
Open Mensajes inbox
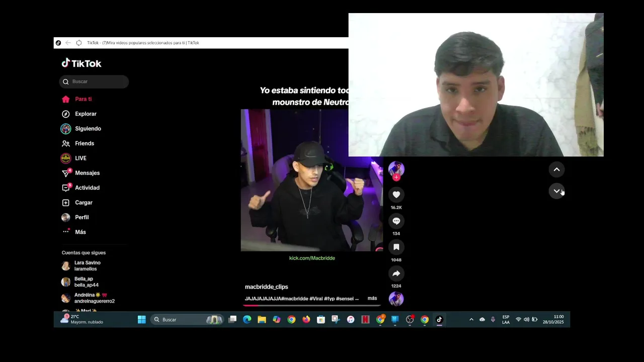80,173
